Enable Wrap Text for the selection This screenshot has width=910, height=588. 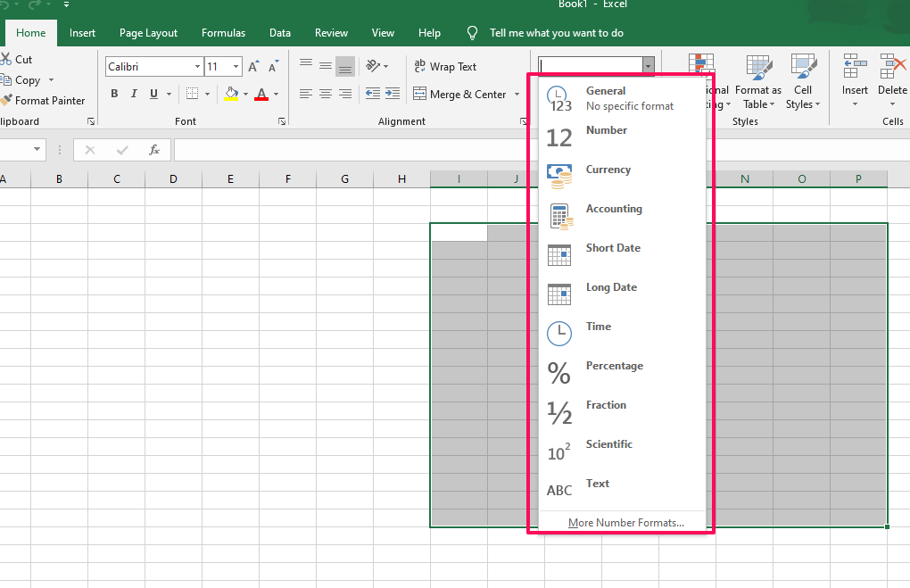pyautogui.click(x=445, y=66)
